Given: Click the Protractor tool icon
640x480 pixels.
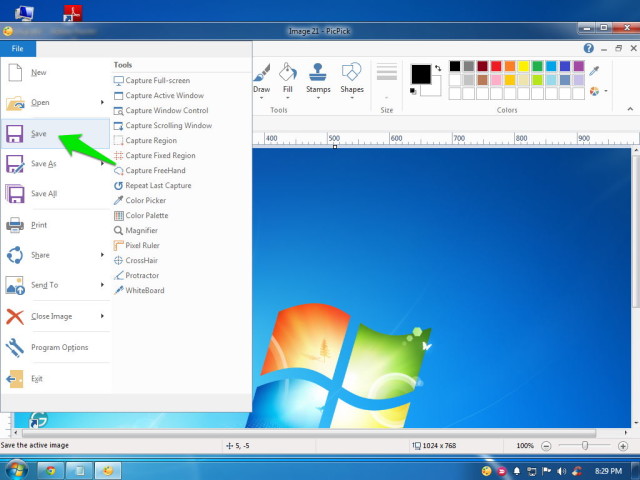Looking at the screenshot, I should coord(118,276).
